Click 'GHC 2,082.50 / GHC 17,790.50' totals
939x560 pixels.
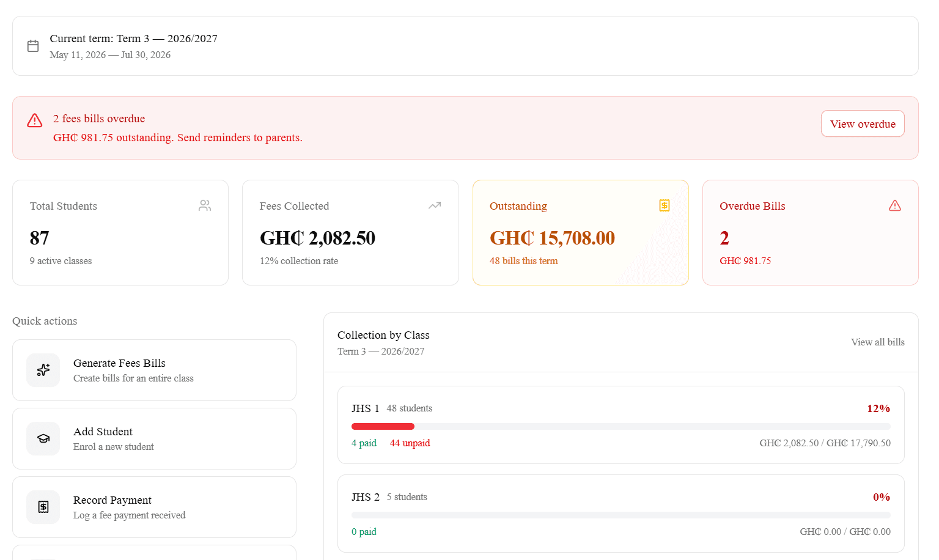tap(825, 443)
